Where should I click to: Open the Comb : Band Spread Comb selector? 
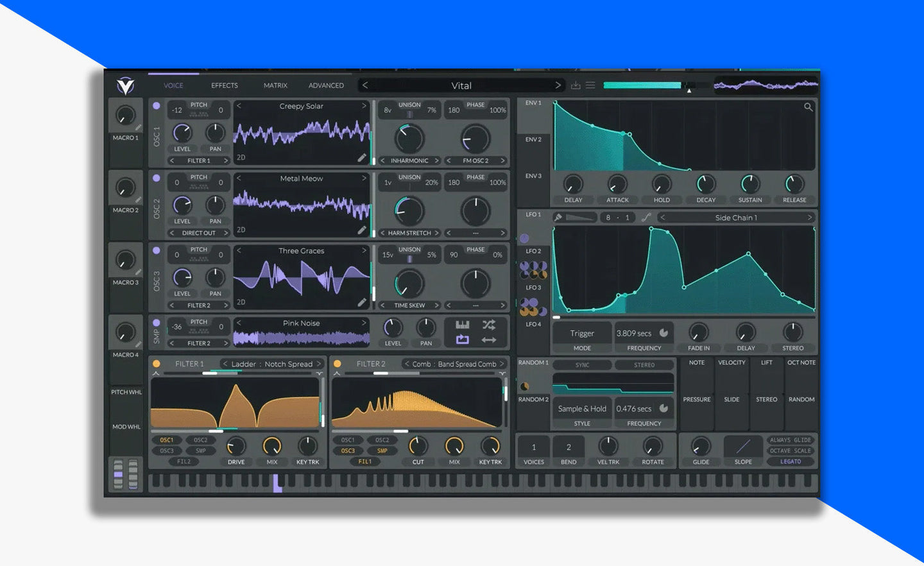tap(454, 364)
